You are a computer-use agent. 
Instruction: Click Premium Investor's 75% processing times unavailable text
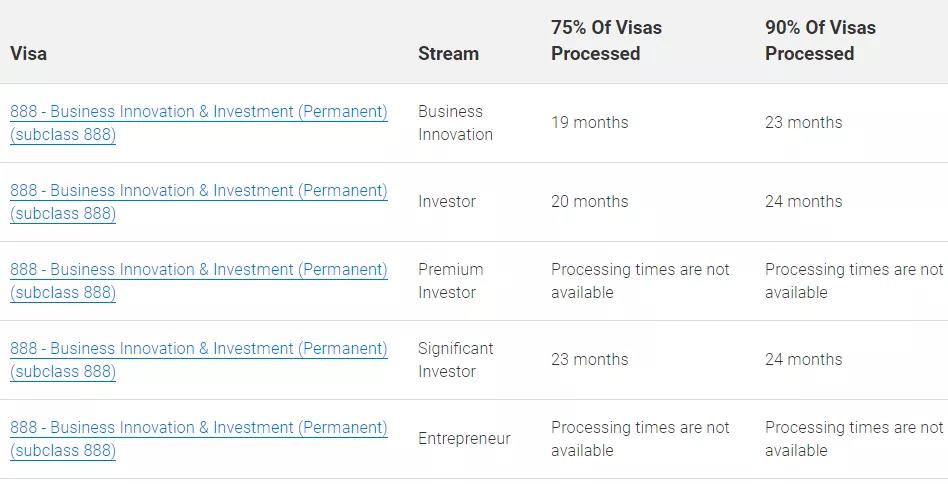[x=640, y=281]
